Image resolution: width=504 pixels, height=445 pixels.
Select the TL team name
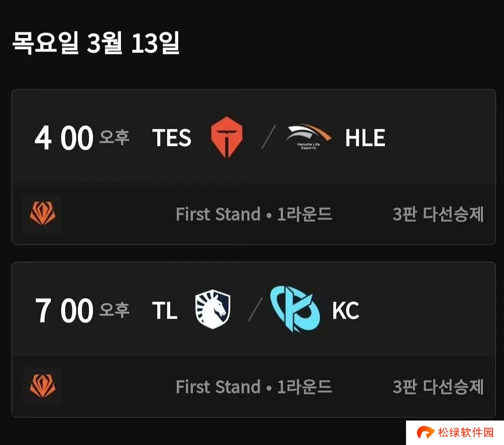pyautogui.click(x=165, y=311)
